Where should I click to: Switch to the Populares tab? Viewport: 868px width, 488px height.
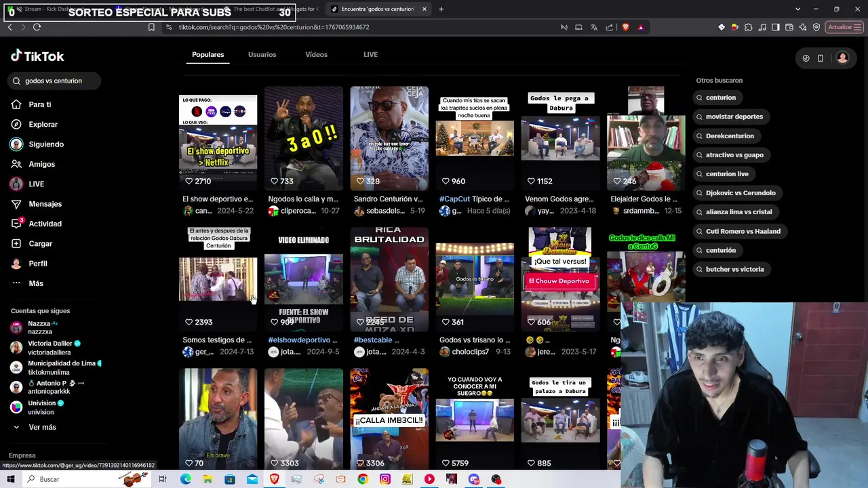208,54
